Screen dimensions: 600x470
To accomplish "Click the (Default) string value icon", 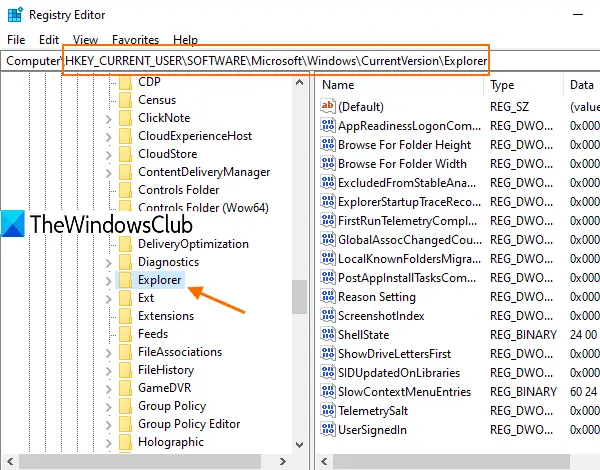I will point(328,106).
